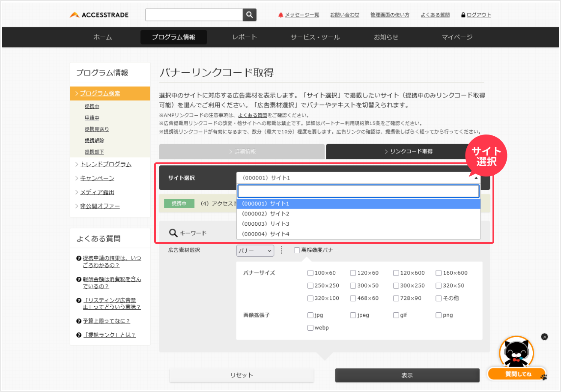Open the マイページ menu
This screenshot has width=561, height=392.
pyautogui.click(x=457, y=37)
